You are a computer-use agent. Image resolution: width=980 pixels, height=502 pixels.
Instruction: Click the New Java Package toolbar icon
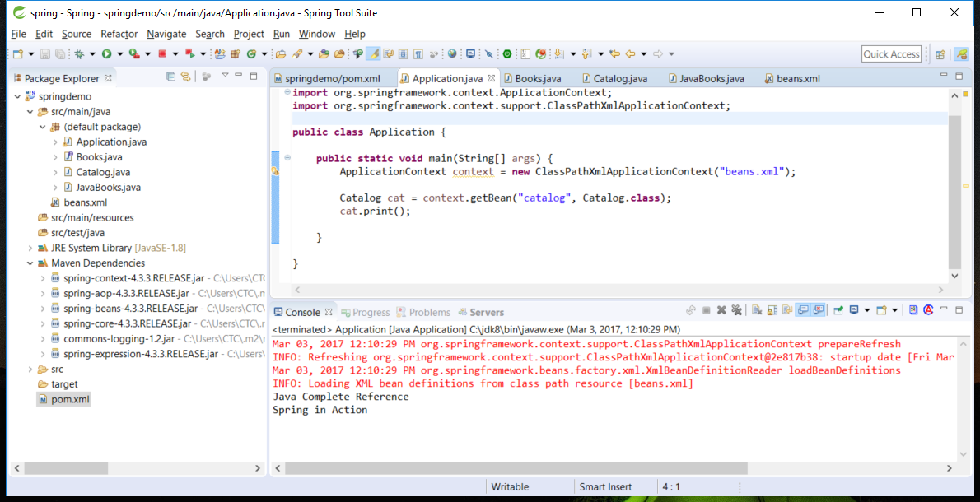[x=236, y=53]
